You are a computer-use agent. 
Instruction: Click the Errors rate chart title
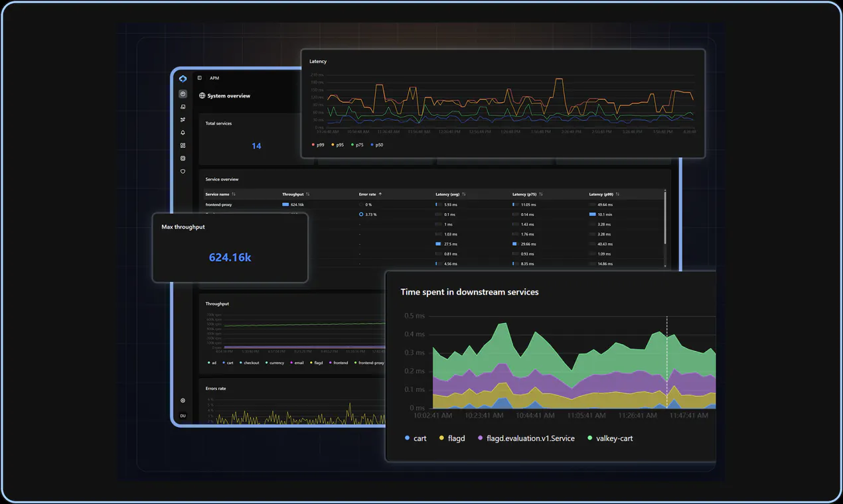(x=216, y=389)
